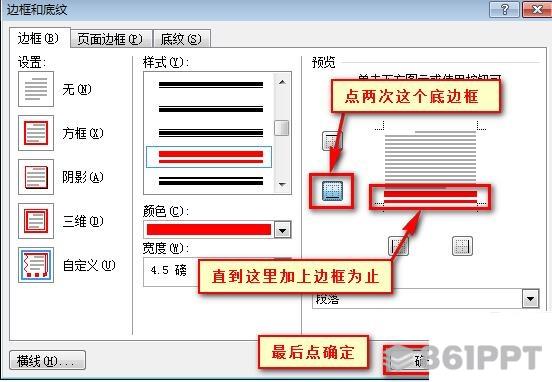This screenshot has width=552, height=382.
Task: Select the 无 (None) border setting icon
Action: coord(36,89)
